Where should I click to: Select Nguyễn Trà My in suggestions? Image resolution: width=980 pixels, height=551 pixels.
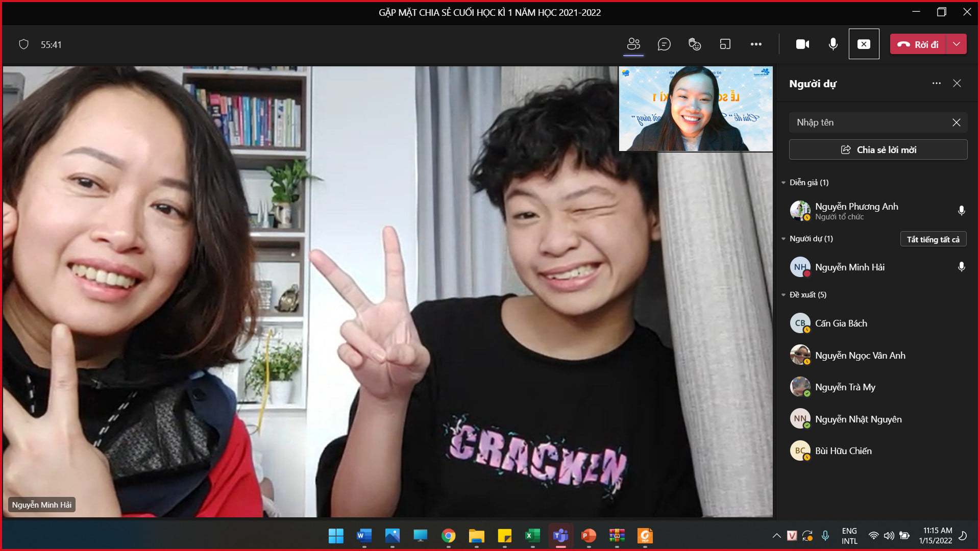pos(845,387)
